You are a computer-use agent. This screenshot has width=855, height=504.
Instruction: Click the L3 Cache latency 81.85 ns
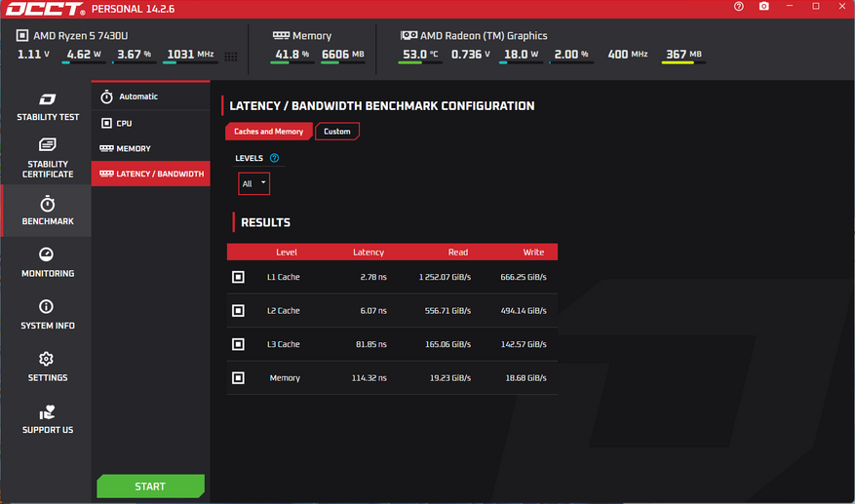click(x=371, y=345)
